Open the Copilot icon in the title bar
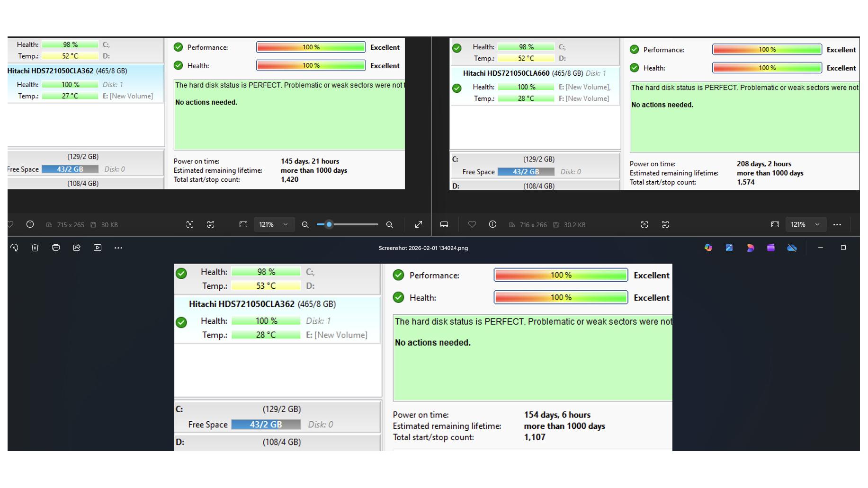The height and width of the screenshot is (488, 868). (708, 248)
